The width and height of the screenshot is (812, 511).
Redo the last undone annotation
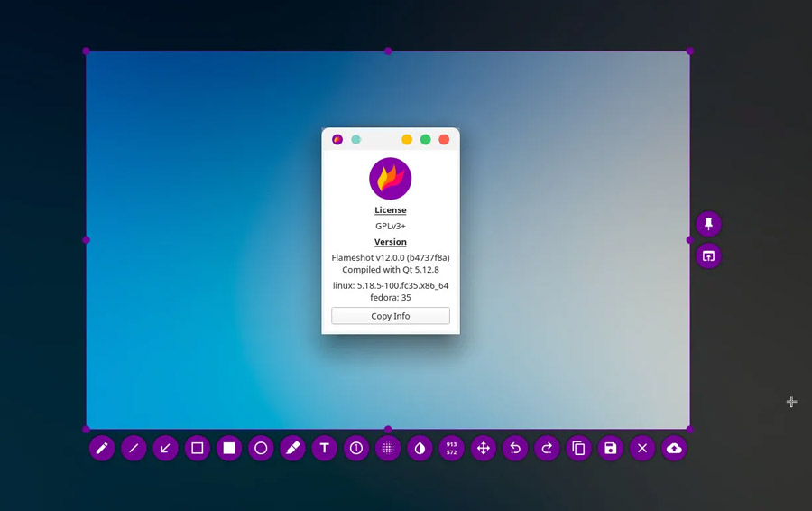tap(547, 448)
